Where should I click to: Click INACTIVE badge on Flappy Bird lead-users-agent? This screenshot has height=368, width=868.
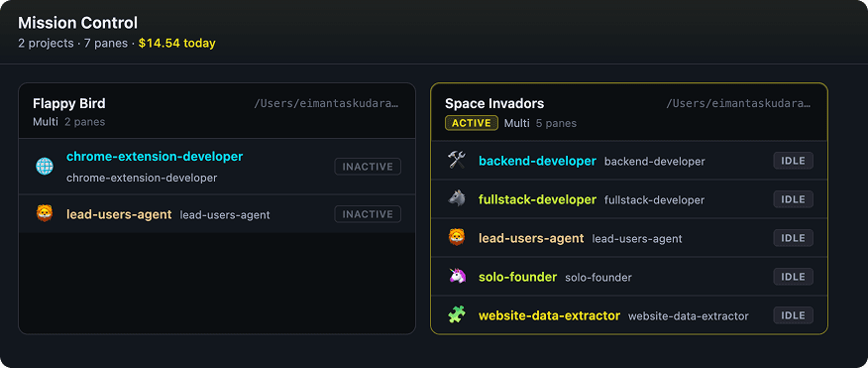[x=368, y=214]
